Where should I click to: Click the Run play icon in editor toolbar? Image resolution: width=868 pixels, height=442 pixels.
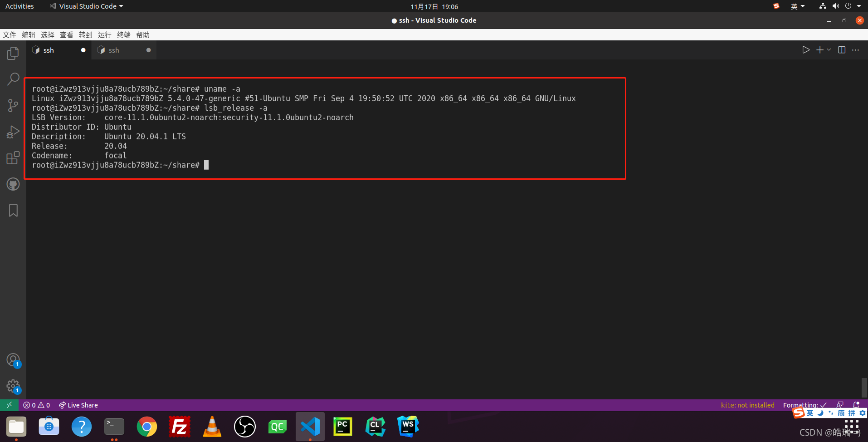806,50
